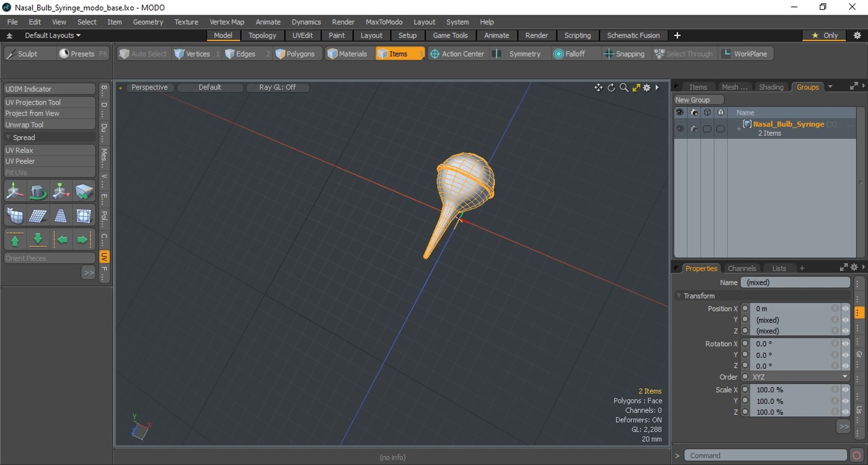This screenshot has height=465, width=868.
Task: Open rotation Order XYZ dropdown
Action: 800,377
